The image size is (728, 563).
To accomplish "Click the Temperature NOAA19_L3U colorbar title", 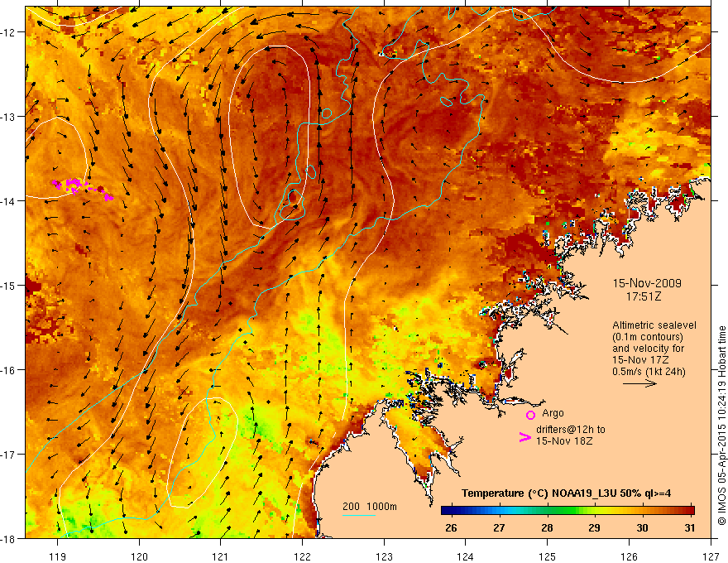I will point(566,493).
